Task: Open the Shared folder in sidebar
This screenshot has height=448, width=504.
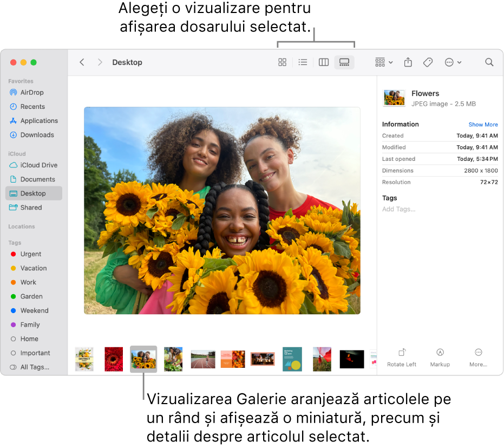Action: coord(34,207)
